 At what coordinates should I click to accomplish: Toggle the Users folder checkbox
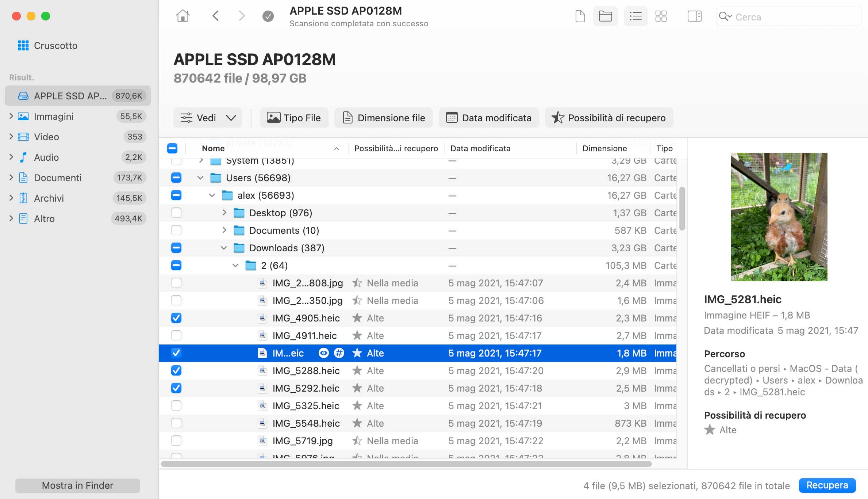(x=176, y=178)
